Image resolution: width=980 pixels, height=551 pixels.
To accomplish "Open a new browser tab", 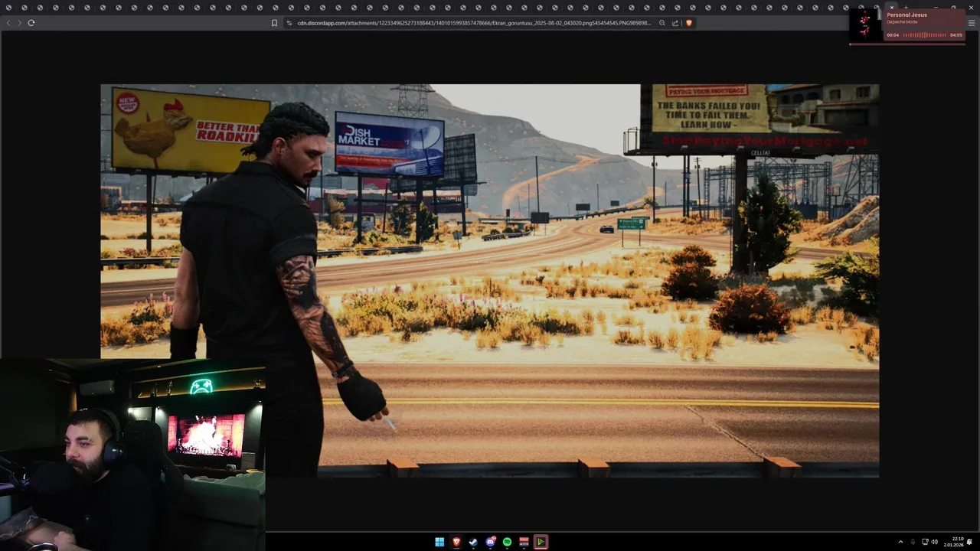I will pyautogui.click(x=906, y=7).
